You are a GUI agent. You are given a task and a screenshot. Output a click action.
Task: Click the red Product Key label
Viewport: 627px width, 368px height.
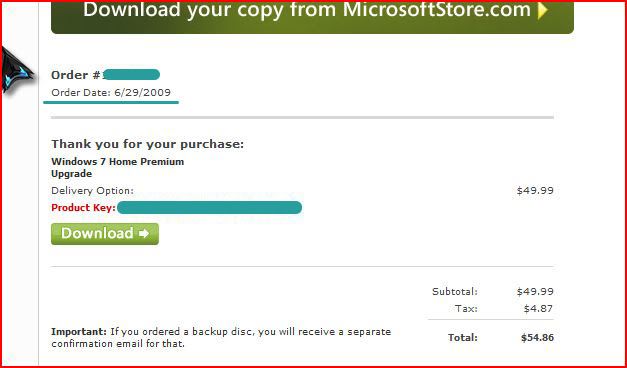click(83, 208)
